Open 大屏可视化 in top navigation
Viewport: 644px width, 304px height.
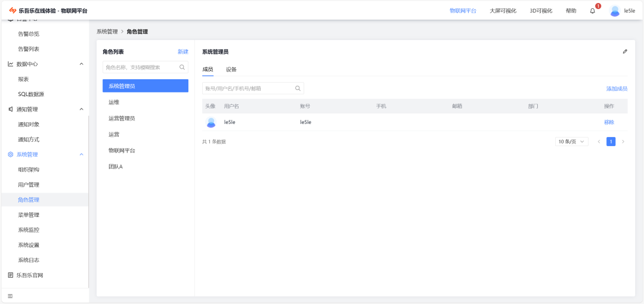[x=503, y=11]
